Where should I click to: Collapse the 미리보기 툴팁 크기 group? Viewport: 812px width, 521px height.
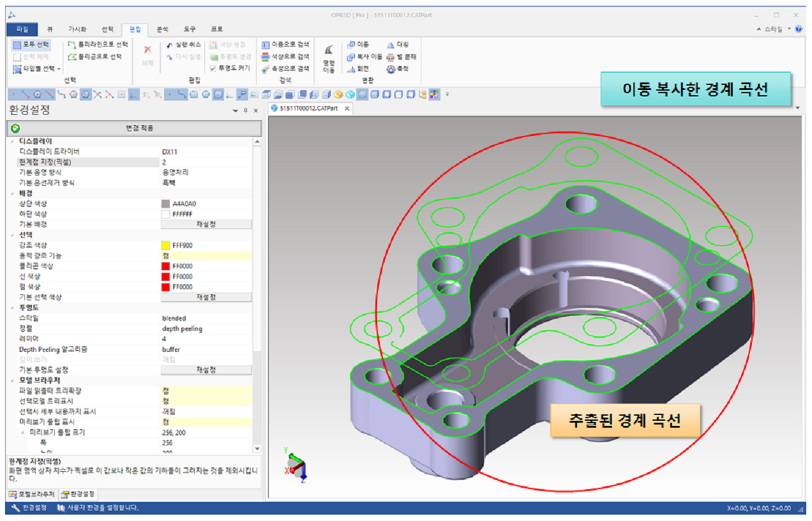coord(23,432)
